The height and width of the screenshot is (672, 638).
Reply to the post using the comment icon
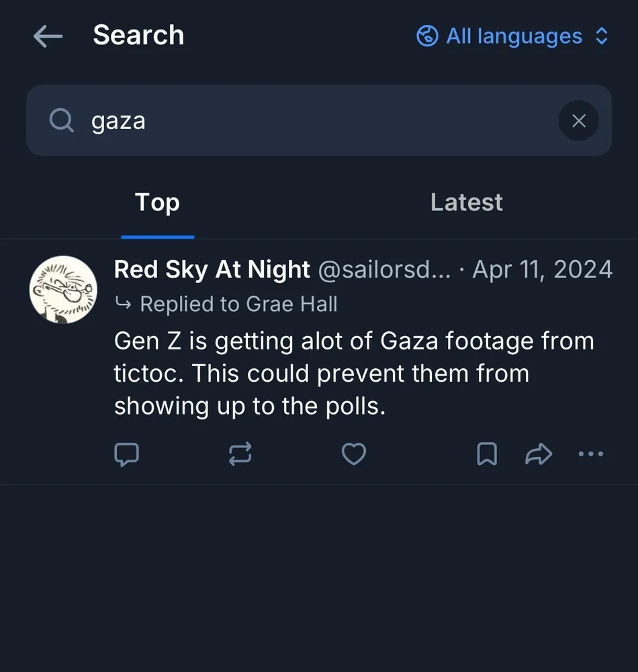126,455
